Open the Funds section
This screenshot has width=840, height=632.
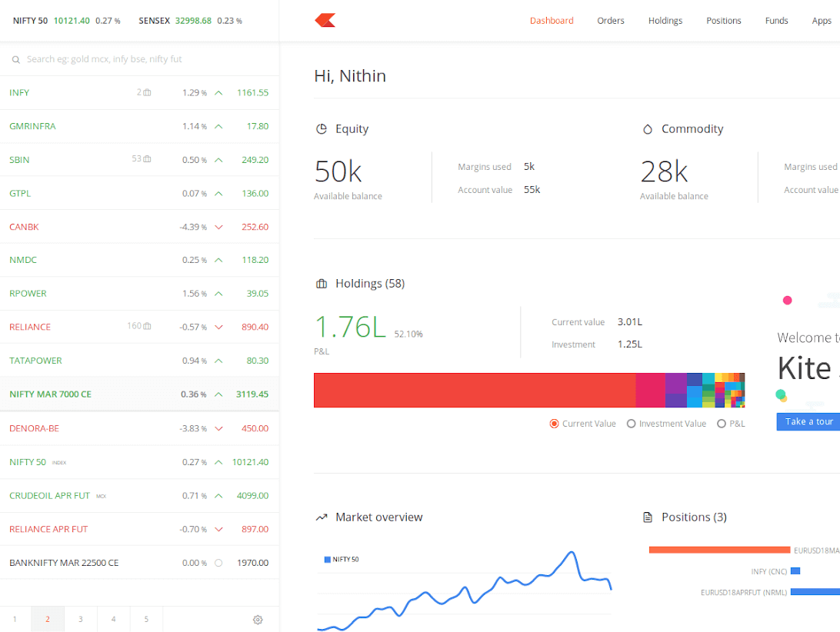[x=776, y=20]
